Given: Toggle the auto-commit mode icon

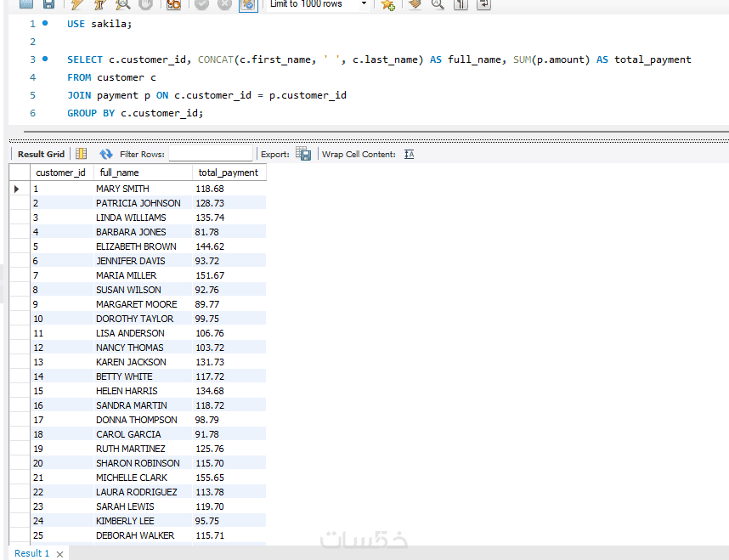Looking at the screenshot, I should tap(248, 4).
